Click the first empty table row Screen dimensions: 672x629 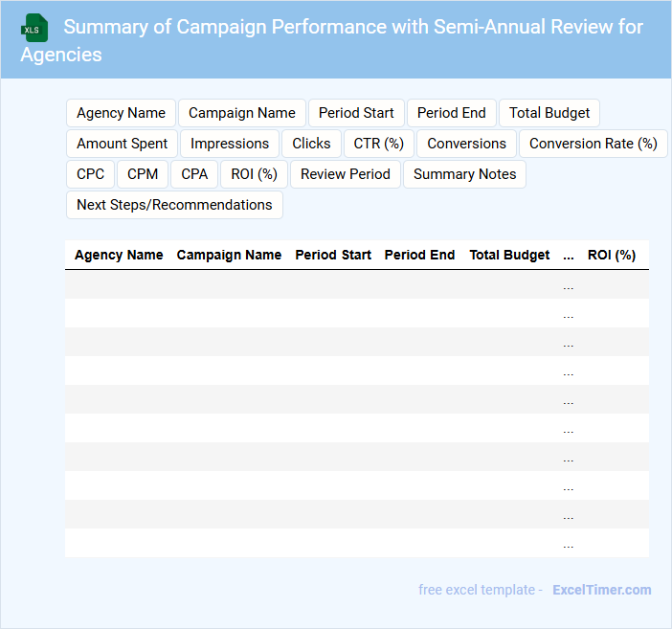point(356,285)
